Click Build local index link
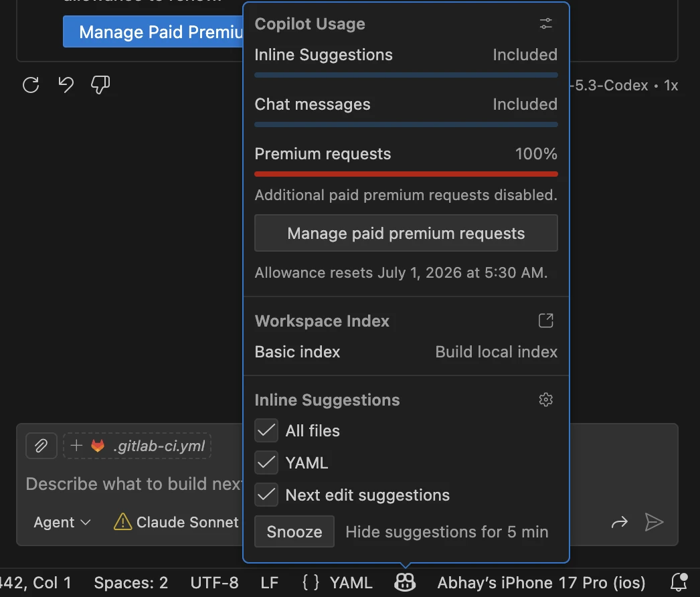This screenshot has width=700, height=597. 496,352
